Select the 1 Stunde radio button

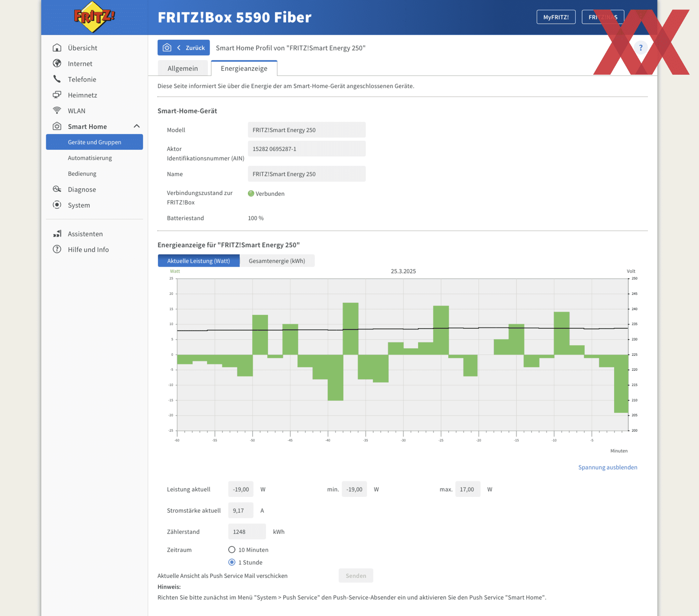tap(232, 562)
